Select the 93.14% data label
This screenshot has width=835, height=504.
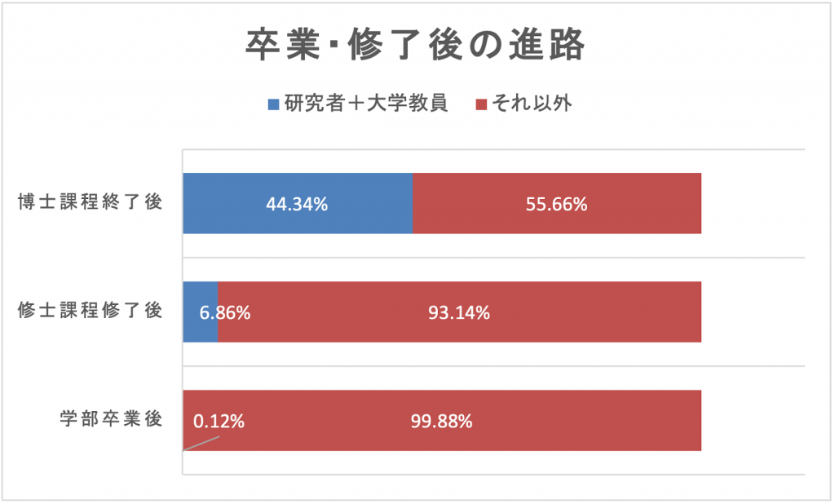459,312
